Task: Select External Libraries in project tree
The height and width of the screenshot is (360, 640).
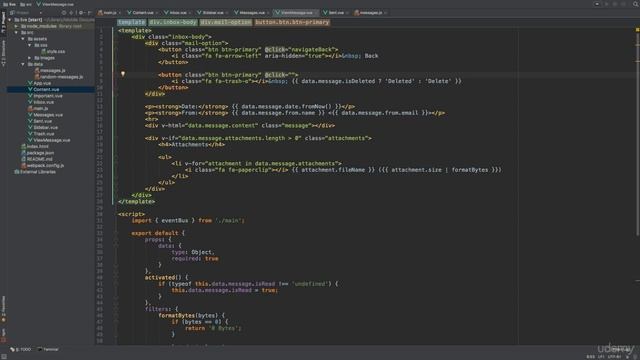Action: 35,172
